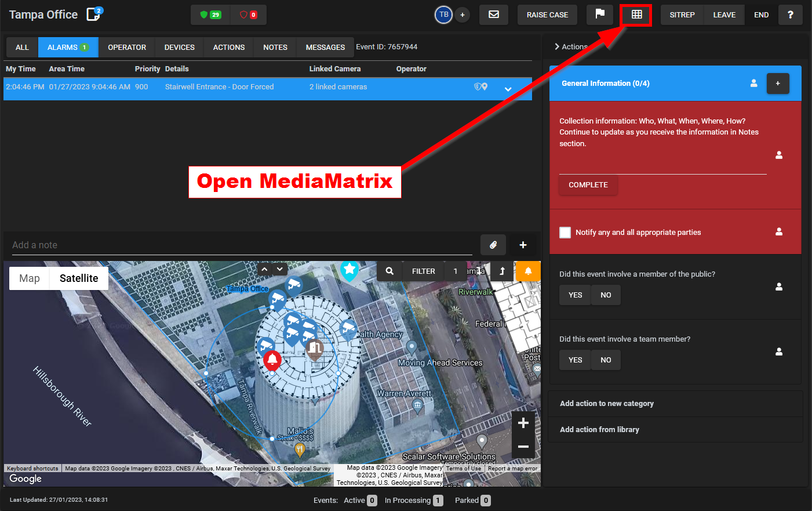Viewport: 812px width, 511px height.
Task: Click the map panel up chevron
Action: tap(264, 269)
